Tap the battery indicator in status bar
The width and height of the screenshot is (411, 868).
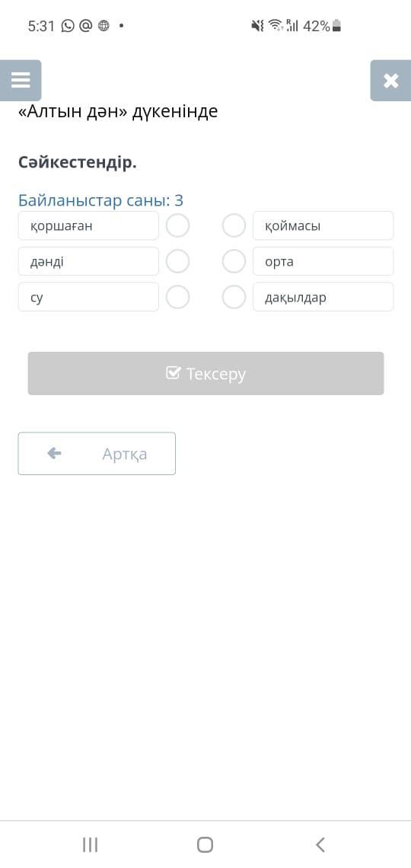pyautogui.click(x=337, y=25)
